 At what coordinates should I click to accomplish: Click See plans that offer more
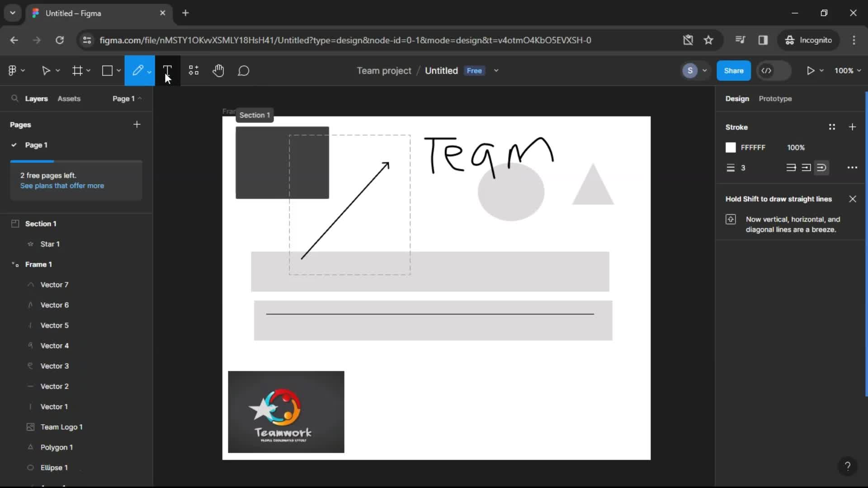[x=62, y=185]
